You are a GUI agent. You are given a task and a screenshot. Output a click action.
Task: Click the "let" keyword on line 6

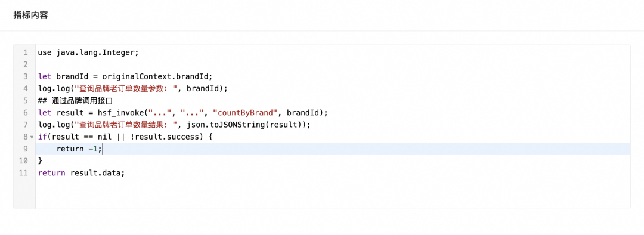45,113
